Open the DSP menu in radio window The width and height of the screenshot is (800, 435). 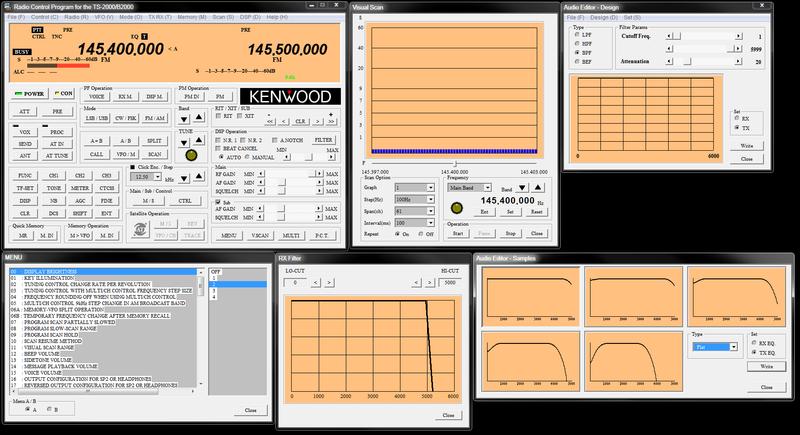pos(250,17)
